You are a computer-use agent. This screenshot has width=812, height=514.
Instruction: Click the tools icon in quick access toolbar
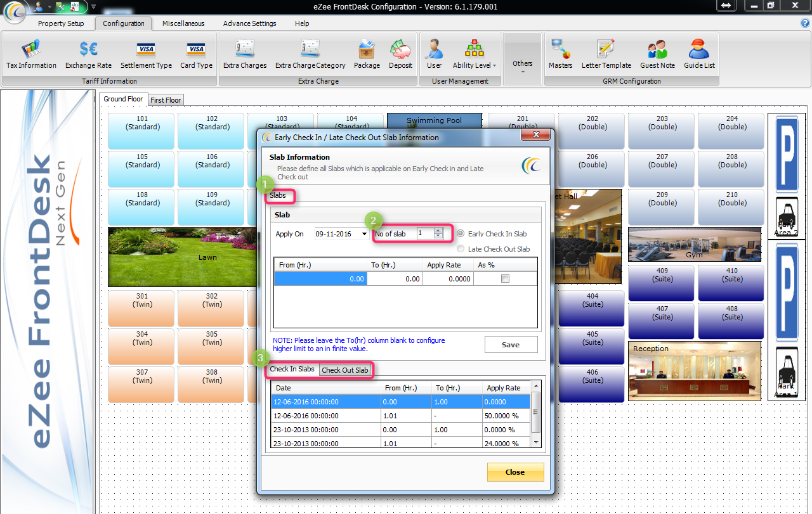point(60,6)
